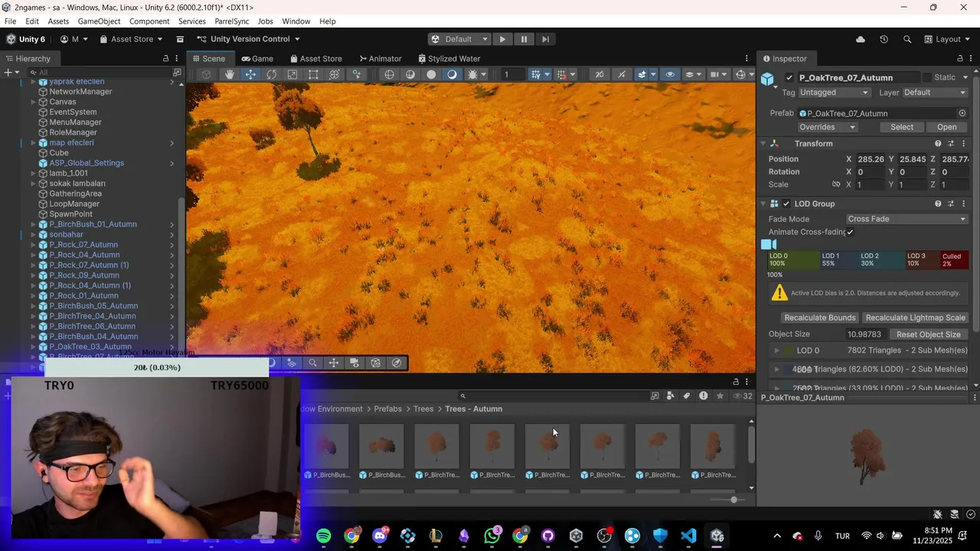Expand P_BirchBush_01_Autumn in Hierarchy

33,224
